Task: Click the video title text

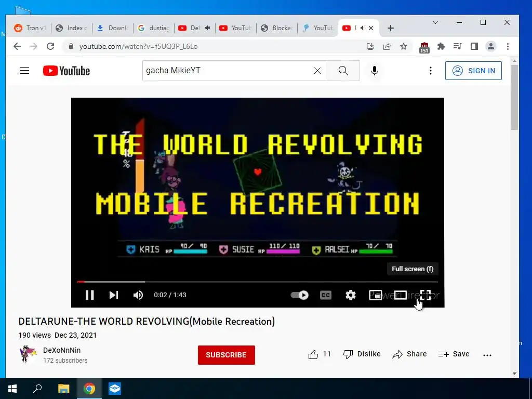Action: click(x=147, y=321)
